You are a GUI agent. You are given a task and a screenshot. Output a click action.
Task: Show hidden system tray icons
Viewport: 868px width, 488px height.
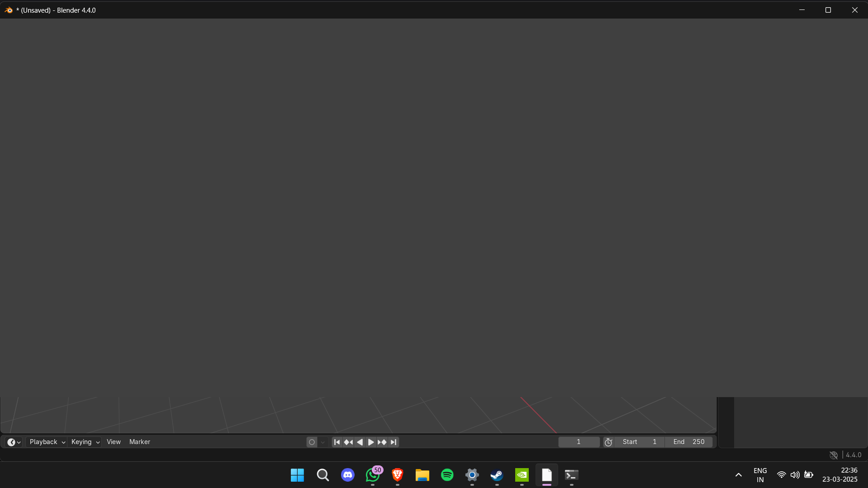739,475
